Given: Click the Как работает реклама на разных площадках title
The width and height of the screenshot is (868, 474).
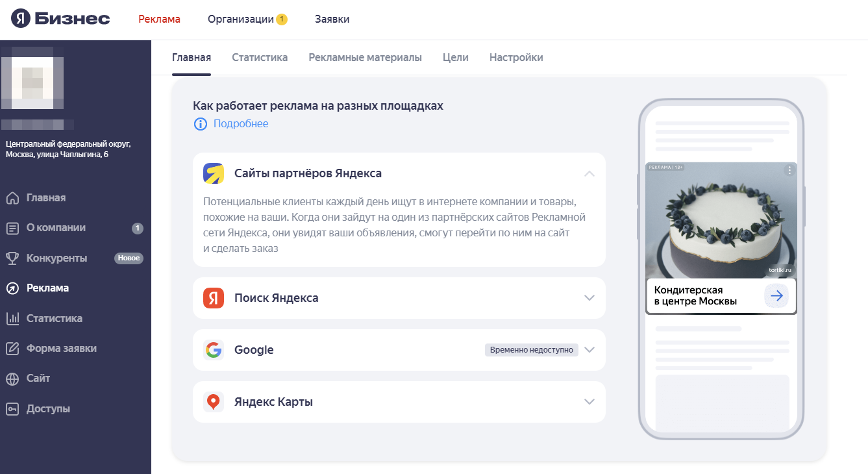Looking at the screenshot, I should [318, 106].
